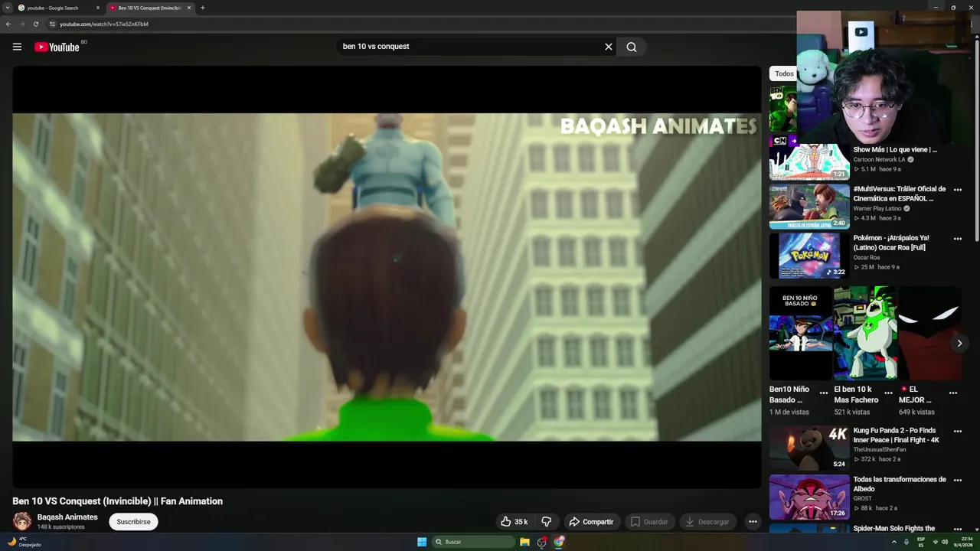Viewport: 980px width, 551px height.
Task: Click the YouTube logo to go home
Action: [x=57, y=47]
